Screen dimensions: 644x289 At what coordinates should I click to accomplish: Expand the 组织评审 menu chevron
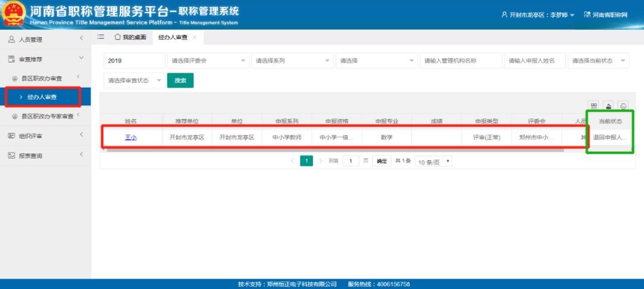tap(81, 135)
